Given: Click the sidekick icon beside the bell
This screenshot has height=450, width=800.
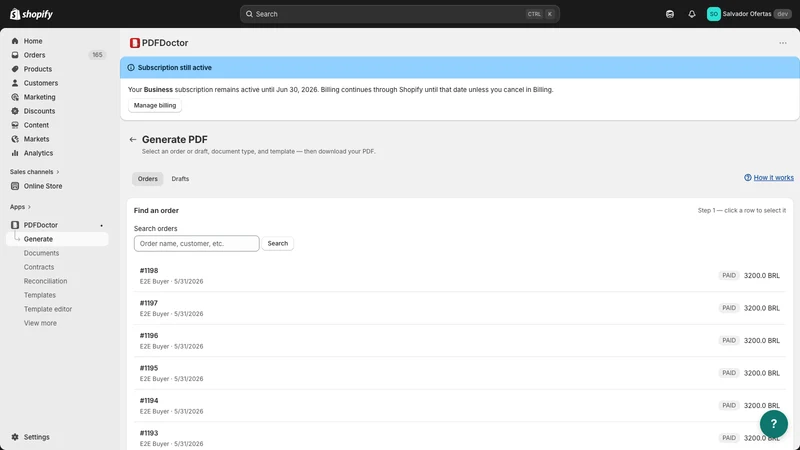Looking at the screenshot, I should tap(669, 14).
